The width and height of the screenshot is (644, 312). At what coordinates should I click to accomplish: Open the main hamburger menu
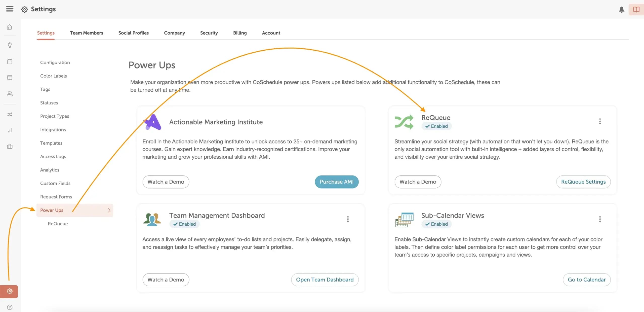click(x=10, y=9)
